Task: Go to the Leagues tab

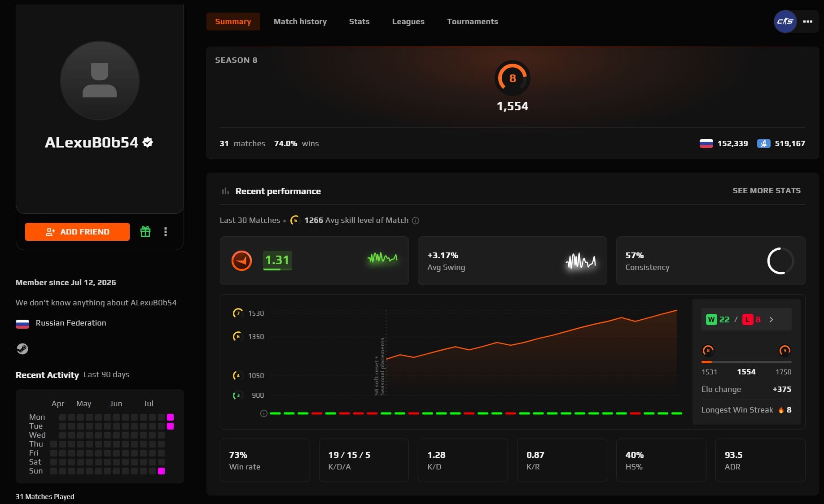Action: pos(408,22)
